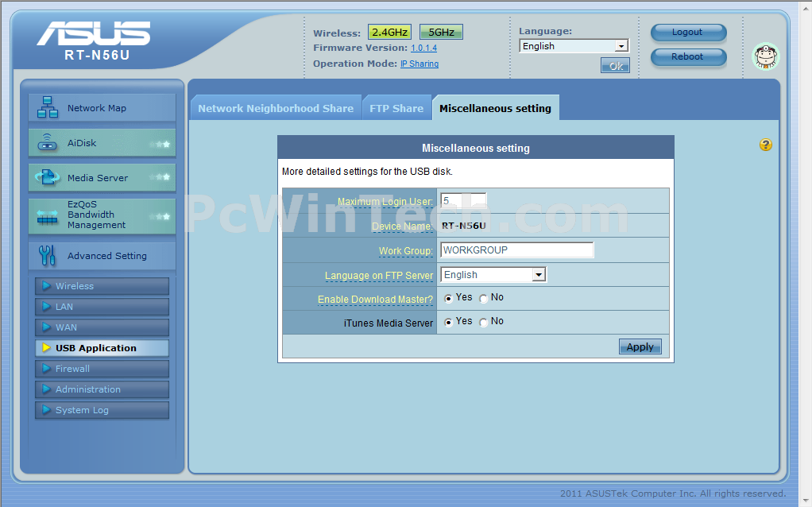Image resolution: width=812 pixels, height=507 pixels.
Task: Focus the Maximum Login User field
Action: coord(463,200)
